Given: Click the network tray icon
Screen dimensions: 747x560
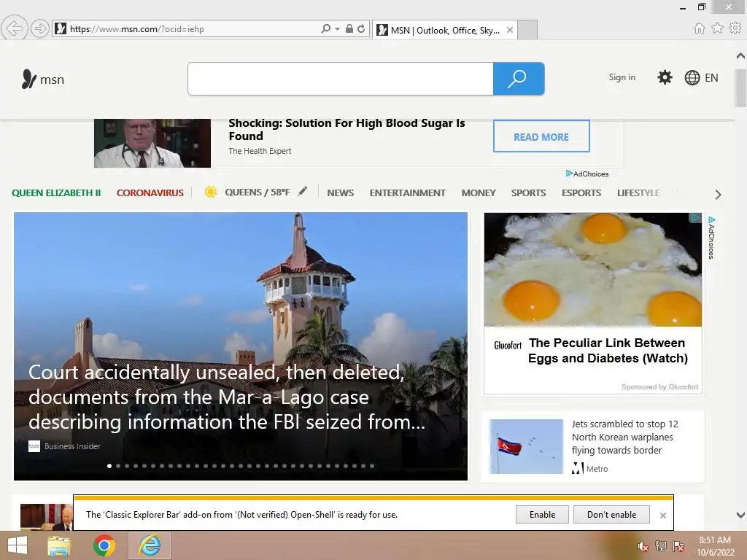Looking at the screenshot, I should pyautogui.click(x=661, y=546).
